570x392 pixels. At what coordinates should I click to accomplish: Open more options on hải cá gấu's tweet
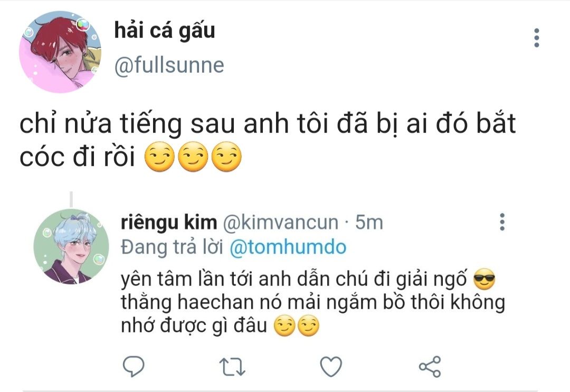(537, 38)
